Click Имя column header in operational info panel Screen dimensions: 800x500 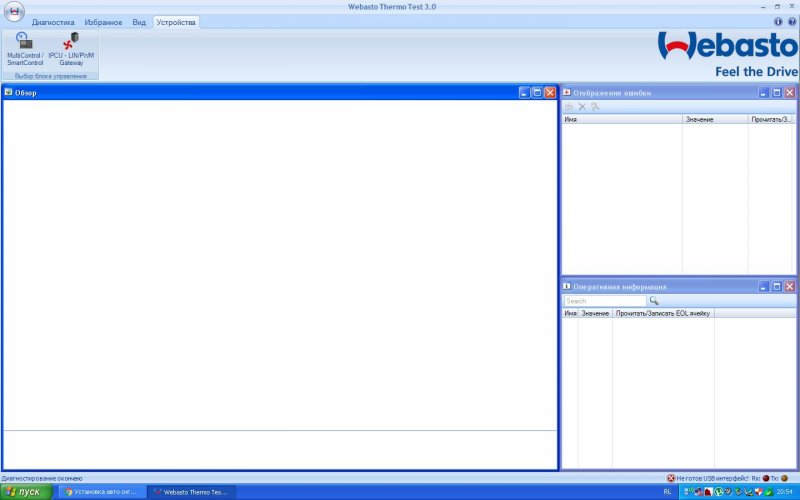(x=570, y=313)
